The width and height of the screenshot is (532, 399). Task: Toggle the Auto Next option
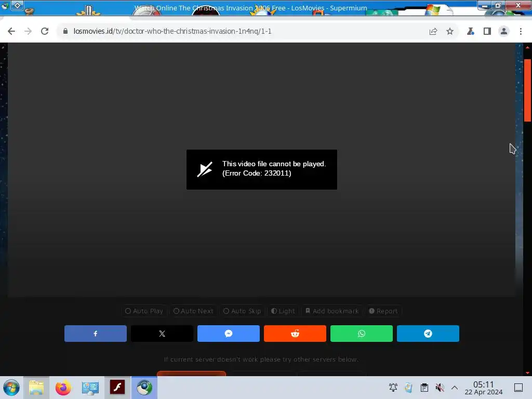[193, 311]
